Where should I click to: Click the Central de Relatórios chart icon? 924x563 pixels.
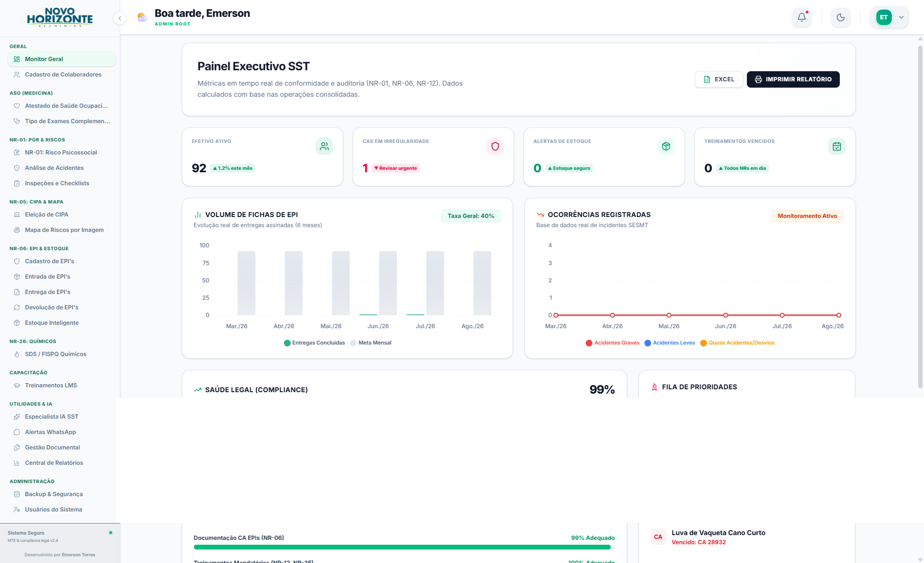tap(17, 463)
